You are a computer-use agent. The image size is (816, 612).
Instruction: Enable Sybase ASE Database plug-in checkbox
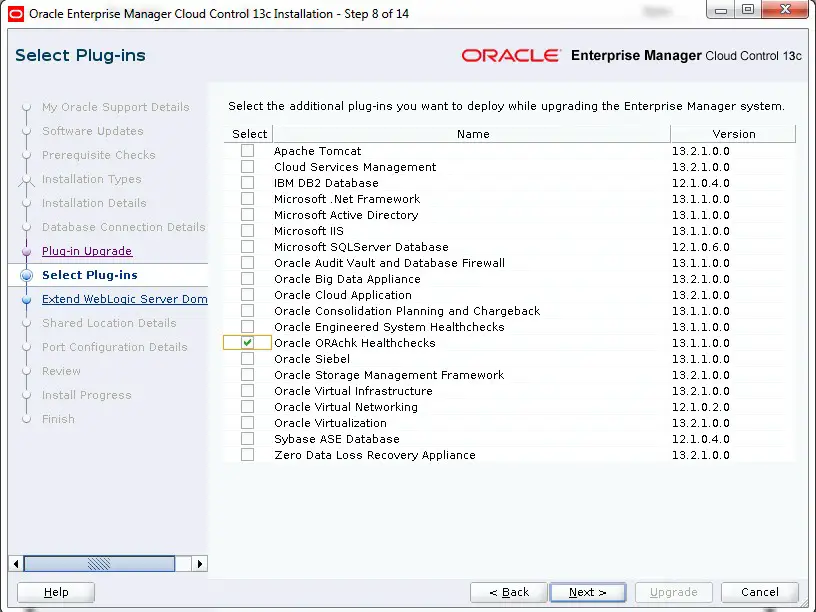(247, 439)
